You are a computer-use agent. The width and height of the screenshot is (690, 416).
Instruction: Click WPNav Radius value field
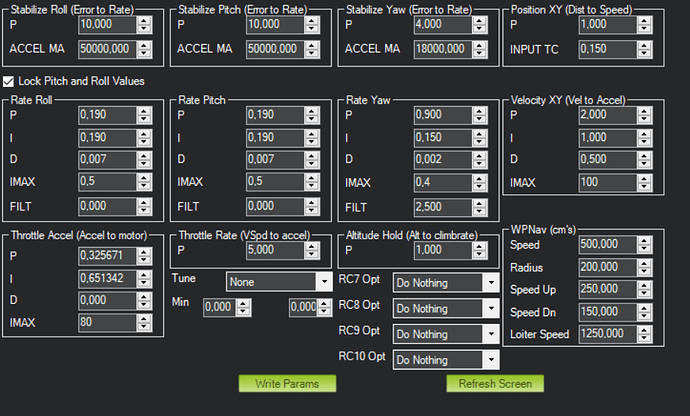[607, 267]
